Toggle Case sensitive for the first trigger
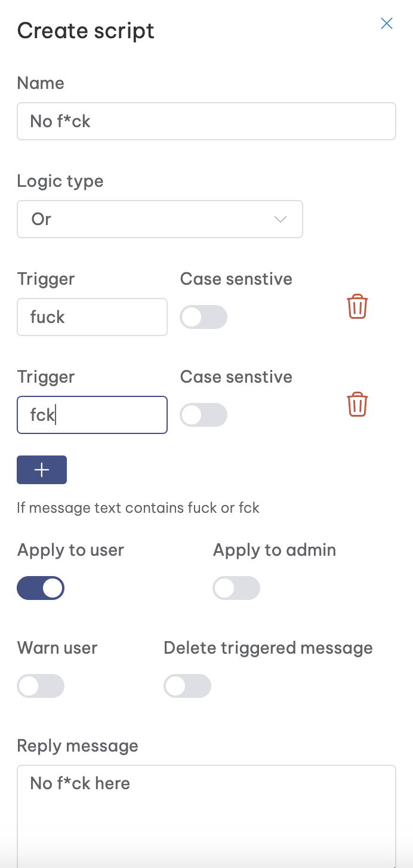Screen dimensions: 413x868 [x=204, y=318]
